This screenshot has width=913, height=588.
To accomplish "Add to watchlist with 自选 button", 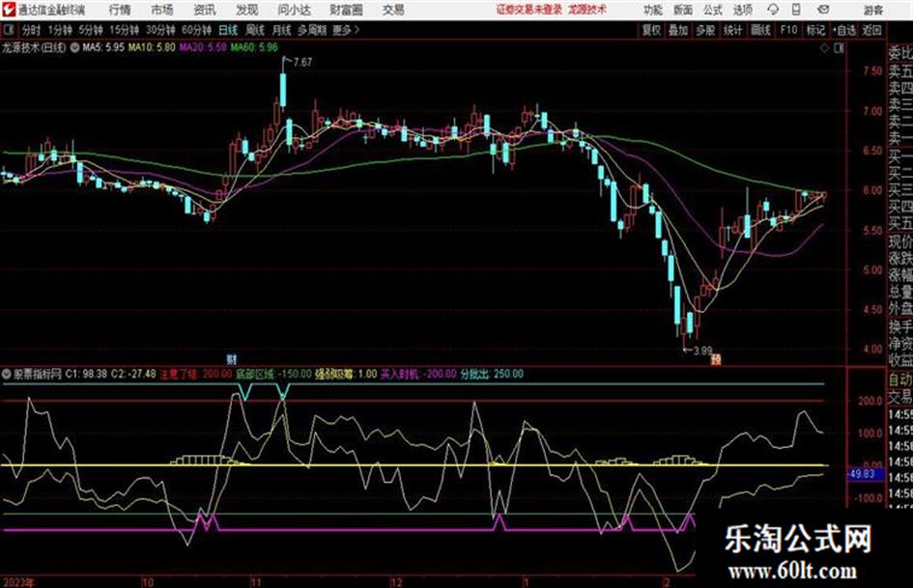I will point(843,30).
